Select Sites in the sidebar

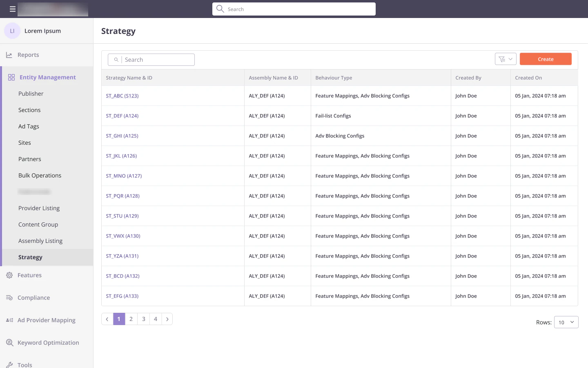[24, 143]
